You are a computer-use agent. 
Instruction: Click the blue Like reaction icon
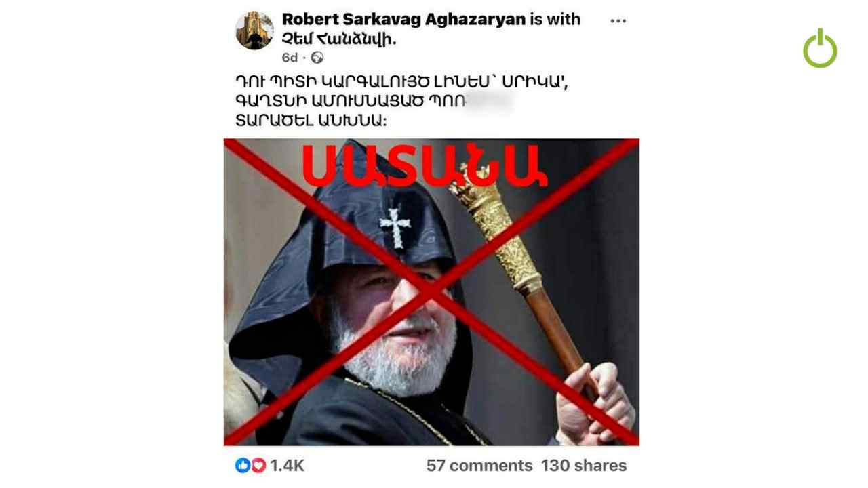(243, 466)
